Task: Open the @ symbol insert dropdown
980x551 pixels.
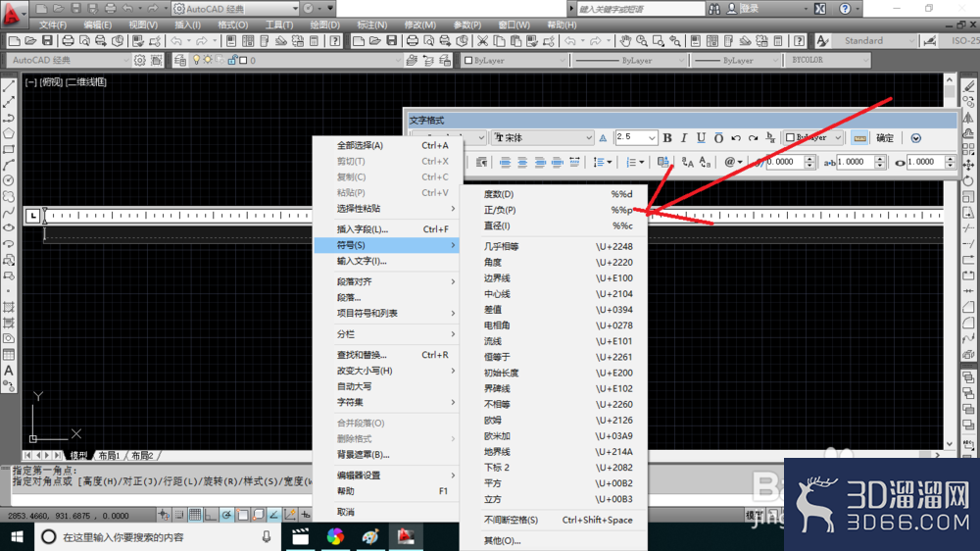Action: click(733, 162)
